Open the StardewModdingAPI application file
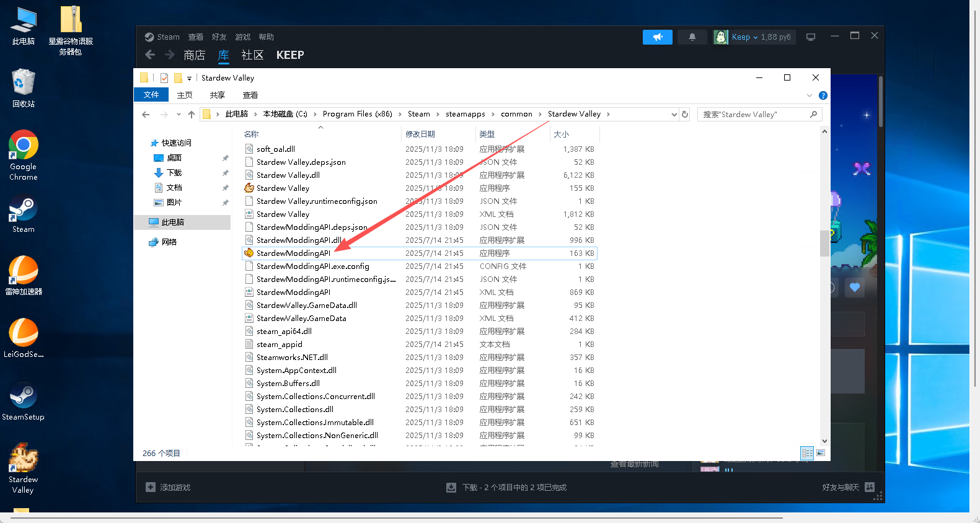This screenshot has width=980, height=523. point(293,253)
